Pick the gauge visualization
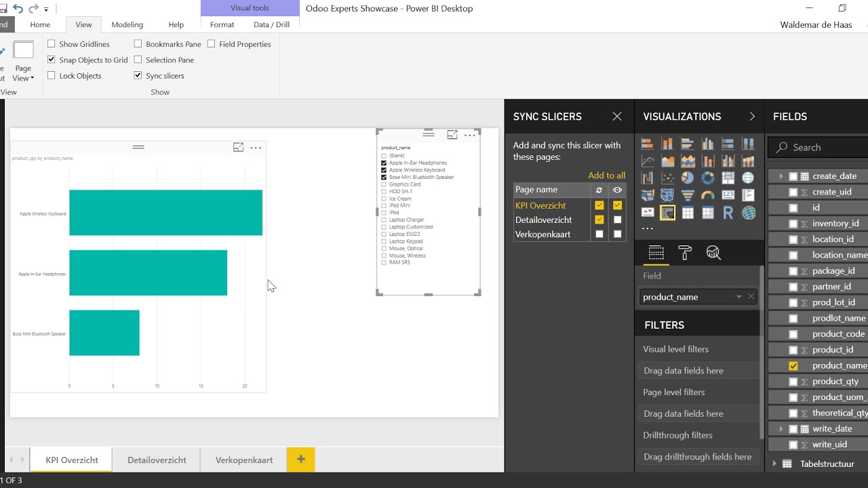Viewport: 868px width, 488px height. click(708, 195)
